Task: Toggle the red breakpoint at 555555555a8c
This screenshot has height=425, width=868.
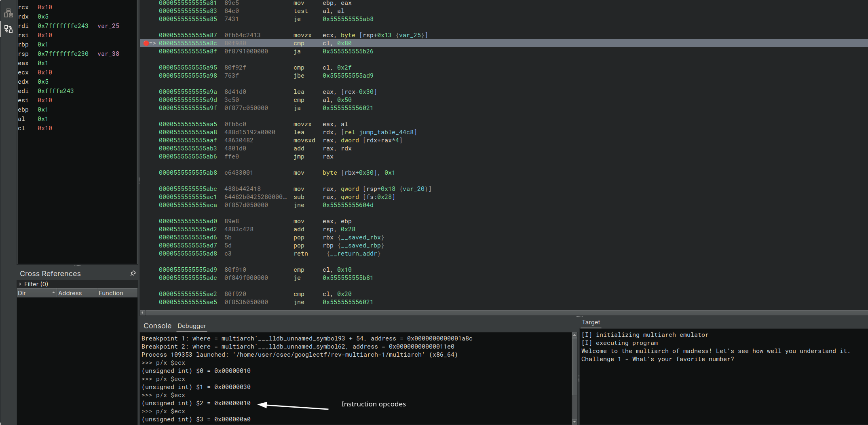Action: [146, 43]
